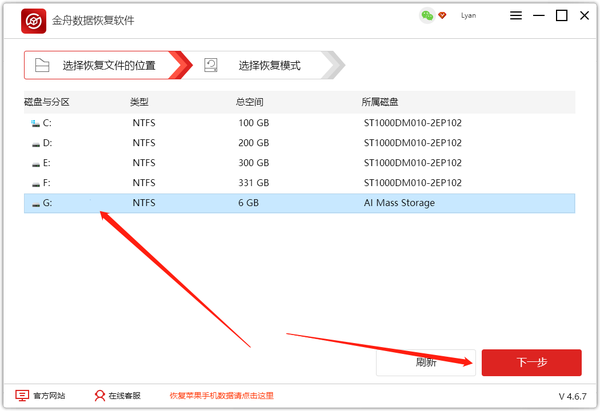This screenshot has height=411, width=600.
Task: Click the E: drive icon
Action: coord(36,165)
